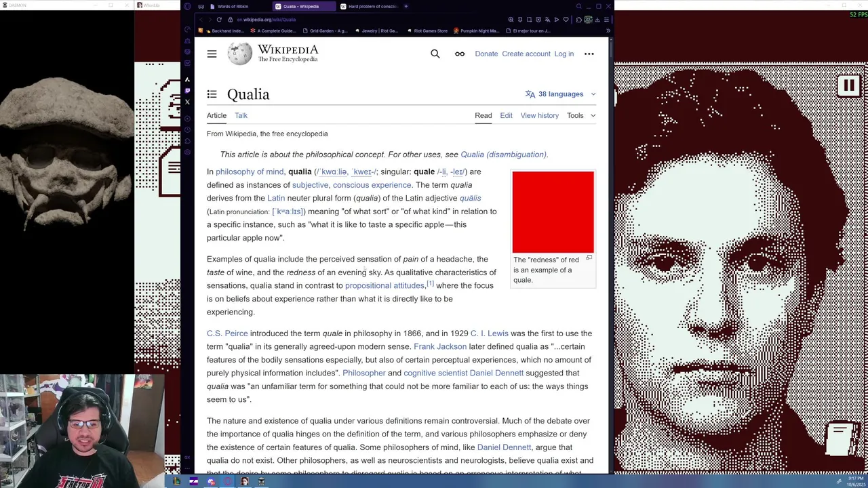This screenshot has height=488, width=868.
Task: Open the browser downloads icon
Action: click(597, 20)
